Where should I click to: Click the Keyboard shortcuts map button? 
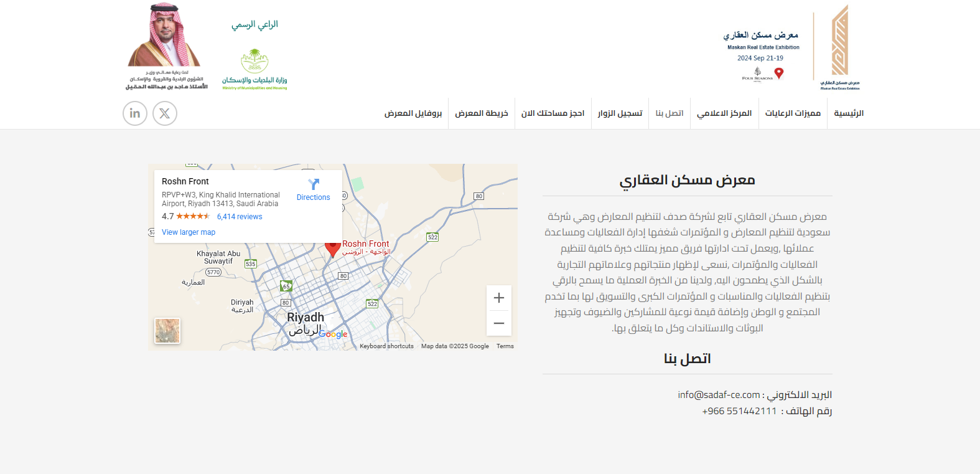[x=386, y=346]
